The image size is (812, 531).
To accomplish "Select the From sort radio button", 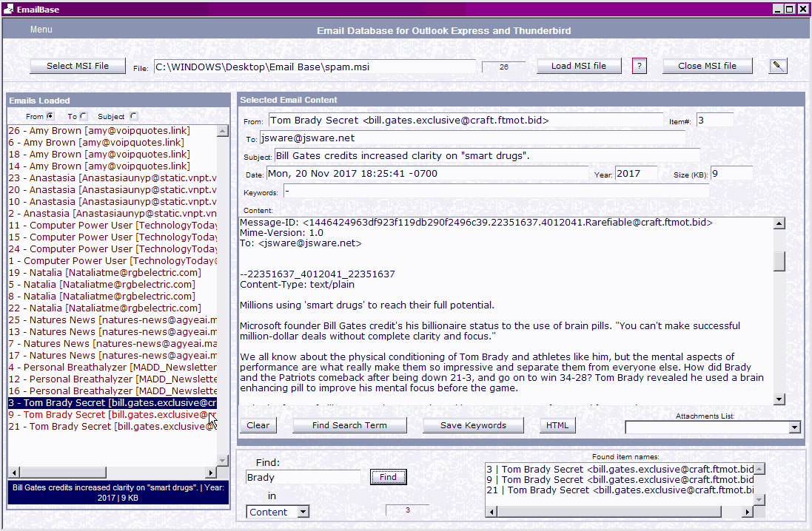I will (x=50, y=116).
